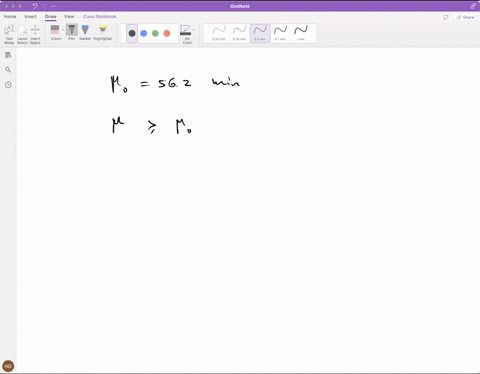Open the Ink Color picker
Screen dimensions: 480x374
tap(186, 34)
